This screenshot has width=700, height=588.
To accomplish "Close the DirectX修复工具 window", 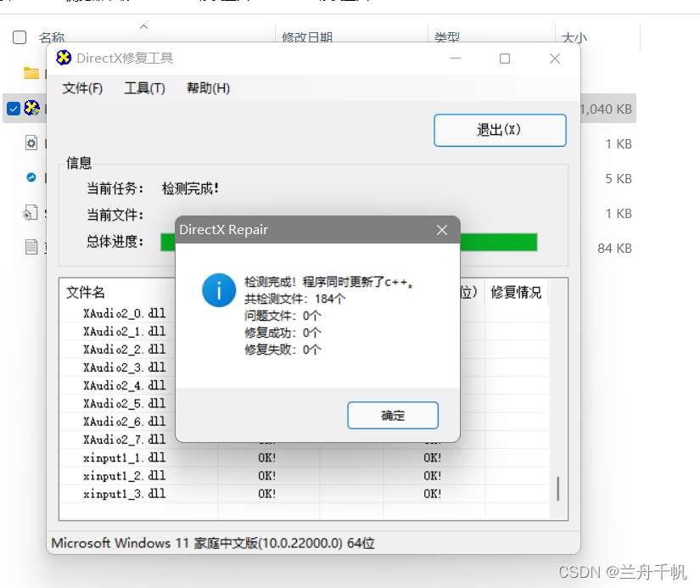I will (555, 59).
